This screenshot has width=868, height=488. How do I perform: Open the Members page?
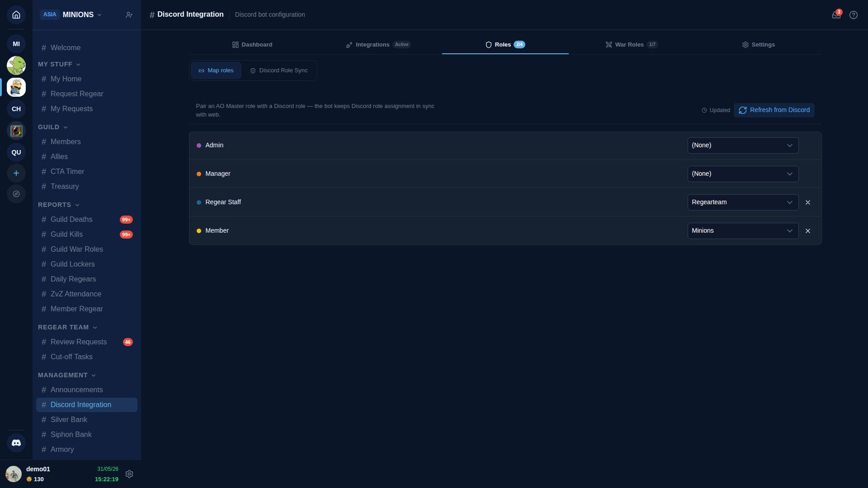(87, 142)
